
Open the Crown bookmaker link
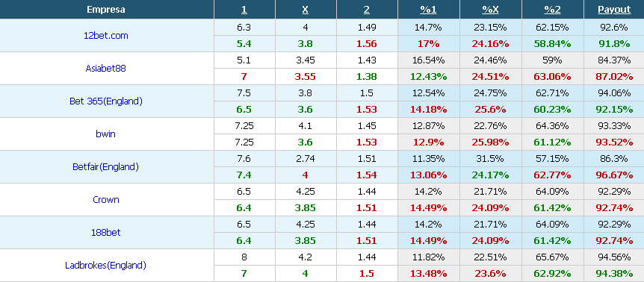point(105,199)
